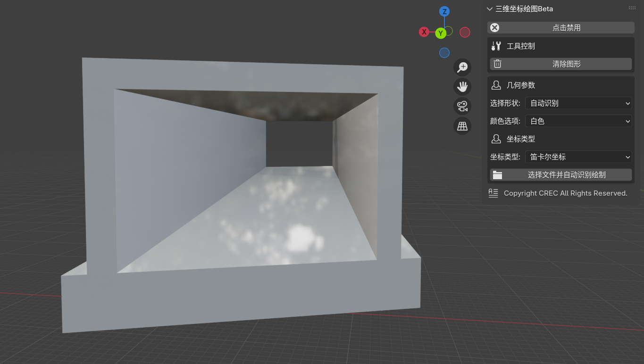Click the blue Z axis gizmo handle

point(444,12)
